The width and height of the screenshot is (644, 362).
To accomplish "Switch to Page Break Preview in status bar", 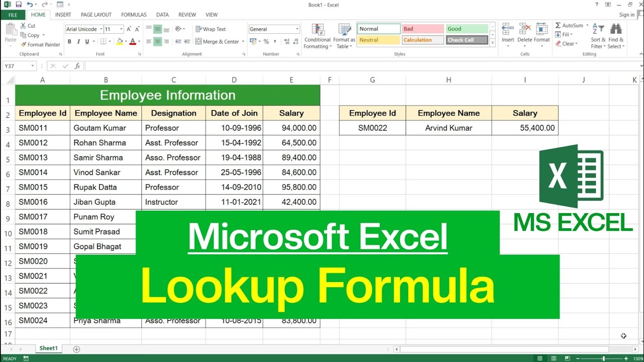I will 567,358.
